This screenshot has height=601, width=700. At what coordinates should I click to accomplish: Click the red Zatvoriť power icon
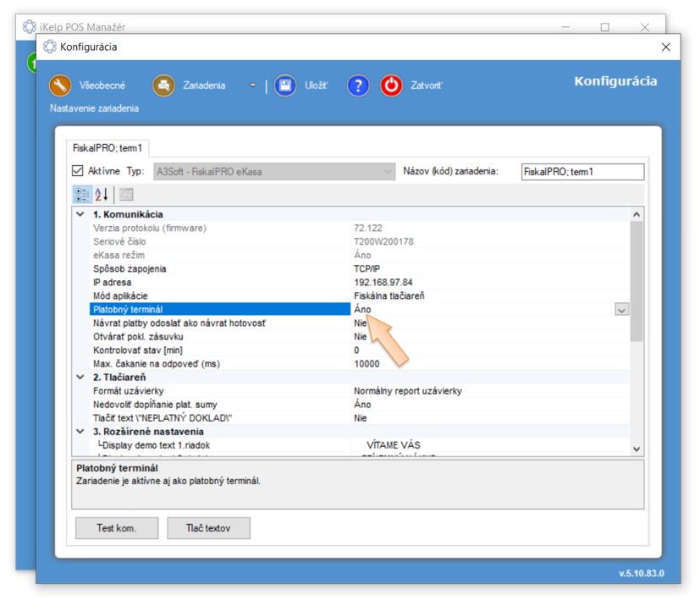391,85
